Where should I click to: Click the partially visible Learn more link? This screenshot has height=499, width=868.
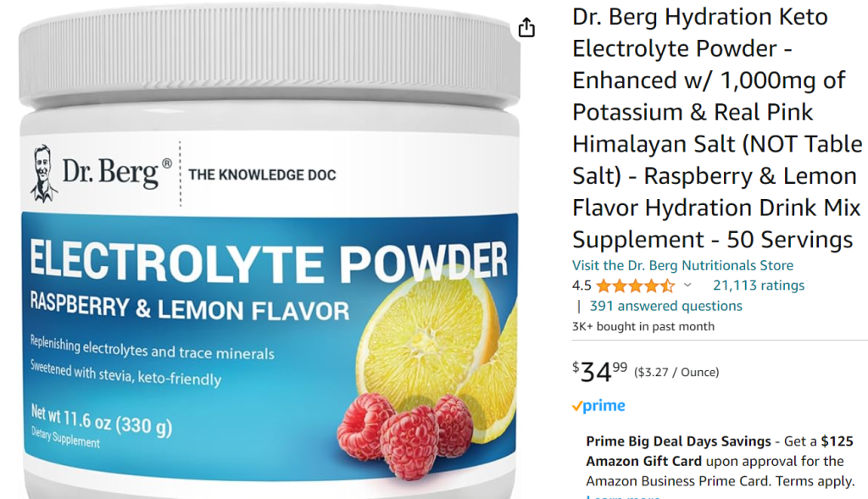click(623, 496)
